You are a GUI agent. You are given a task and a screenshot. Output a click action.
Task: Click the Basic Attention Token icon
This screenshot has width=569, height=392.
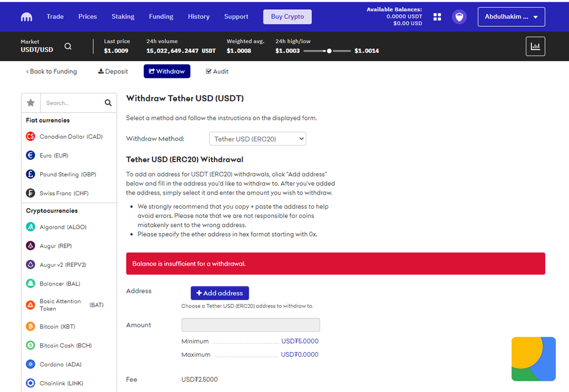31,305
